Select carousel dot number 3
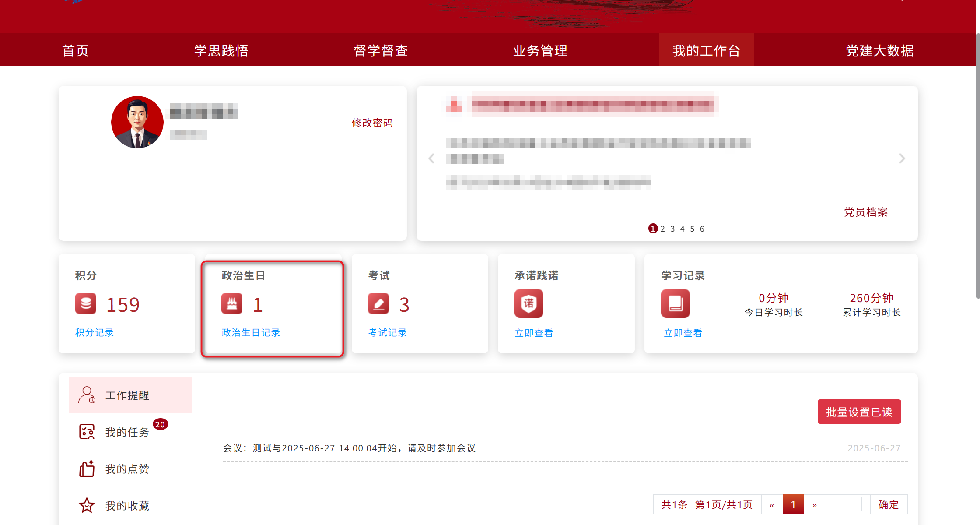 pos(672,228)
